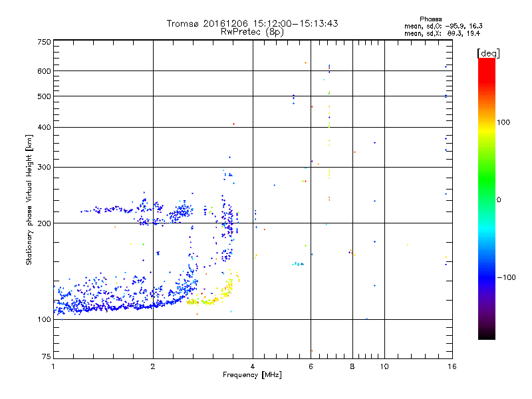Click the colorbar tick label 0

[x=500, y=199]
